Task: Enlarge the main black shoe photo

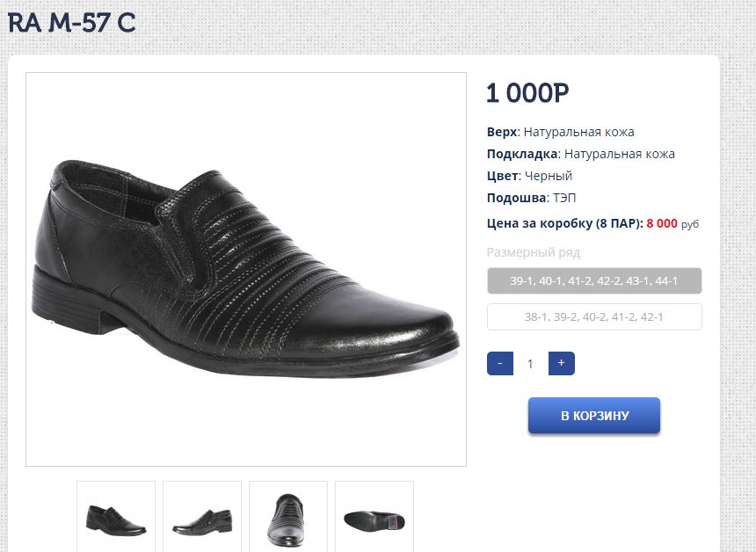Action: pyautogui.click(x=246, y=269)
